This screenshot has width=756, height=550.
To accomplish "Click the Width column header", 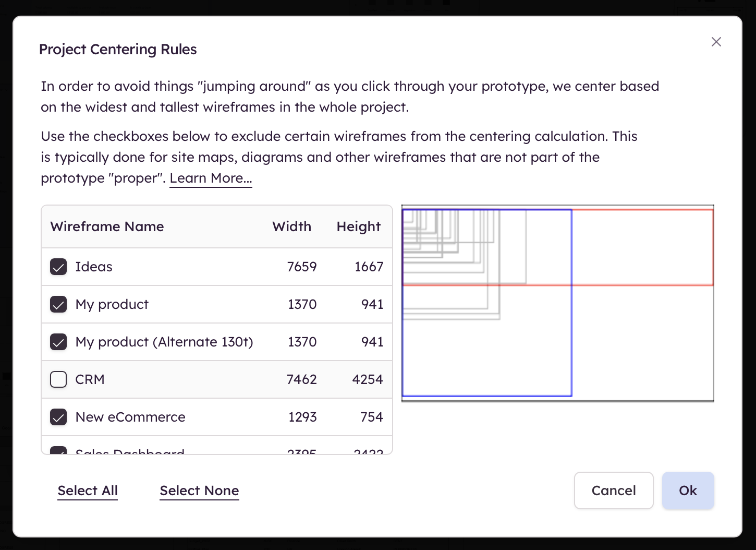I will pyautogui.click(x=291, y=226).
